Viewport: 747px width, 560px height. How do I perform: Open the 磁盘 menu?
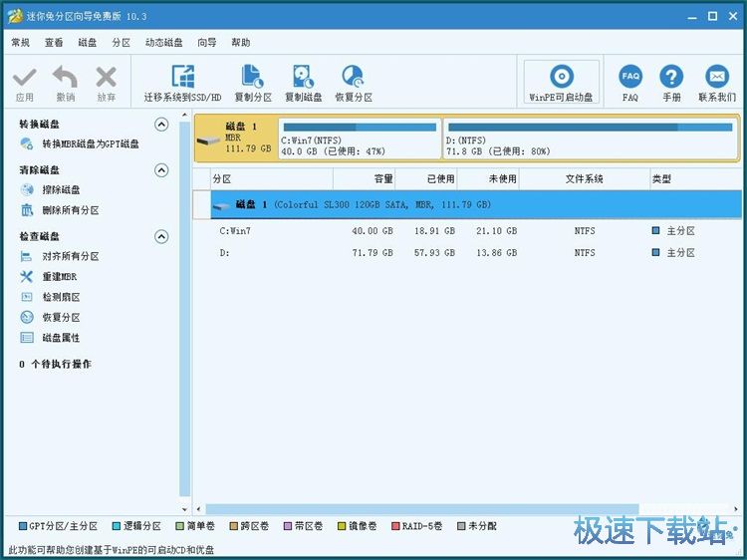pyautogui.click(x=88, y=43)
